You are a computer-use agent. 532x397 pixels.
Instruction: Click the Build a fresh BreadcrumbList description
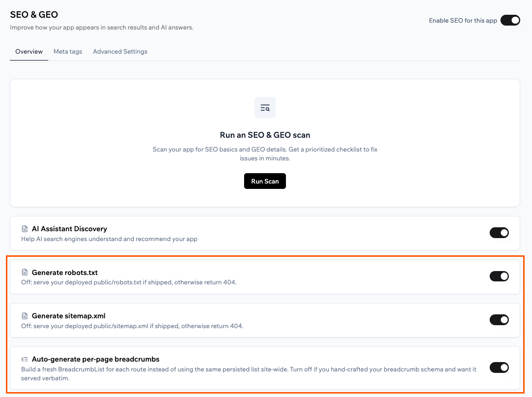tap(249, 373)
